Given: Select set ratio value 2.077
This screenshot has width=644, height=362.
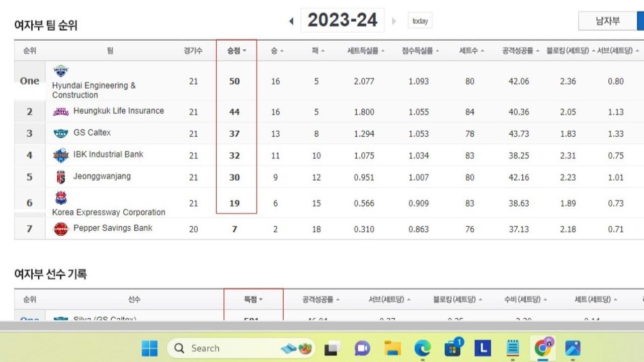Looking at the screenshot, I should [x=364, y=81].
